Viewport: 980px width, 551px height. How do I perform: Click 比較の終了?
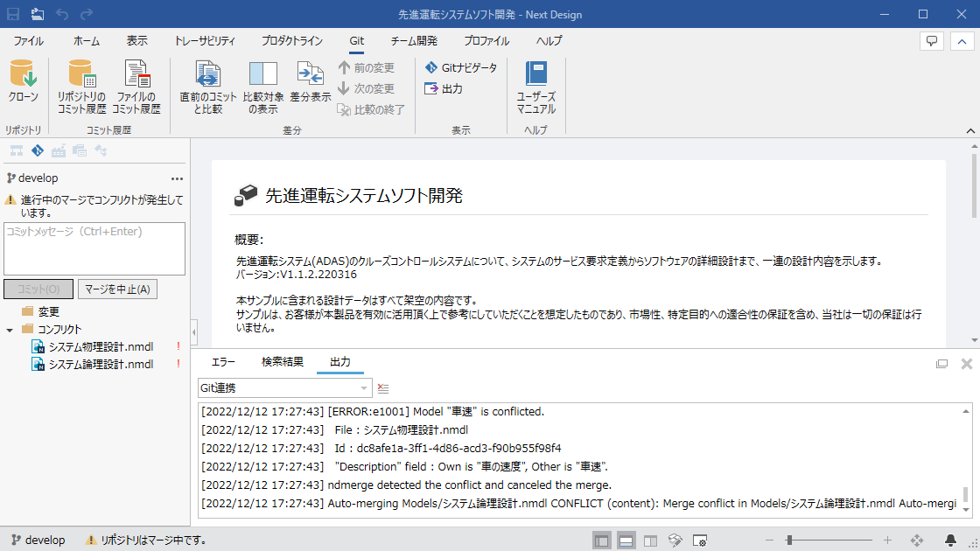coord(371,109)
